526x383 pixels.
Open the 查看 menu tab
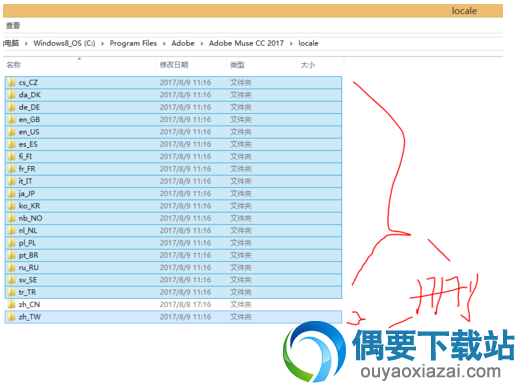(x=13, y=25)
